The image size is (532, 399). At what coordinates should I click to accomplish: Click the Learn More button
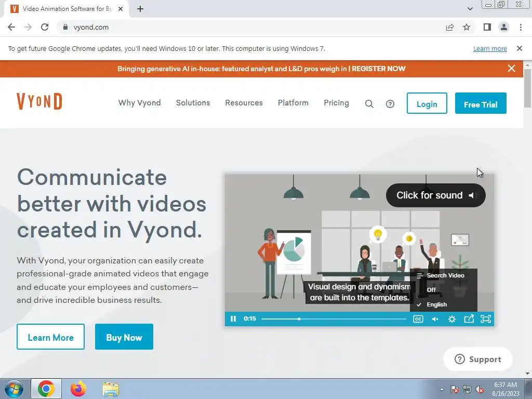50,337
